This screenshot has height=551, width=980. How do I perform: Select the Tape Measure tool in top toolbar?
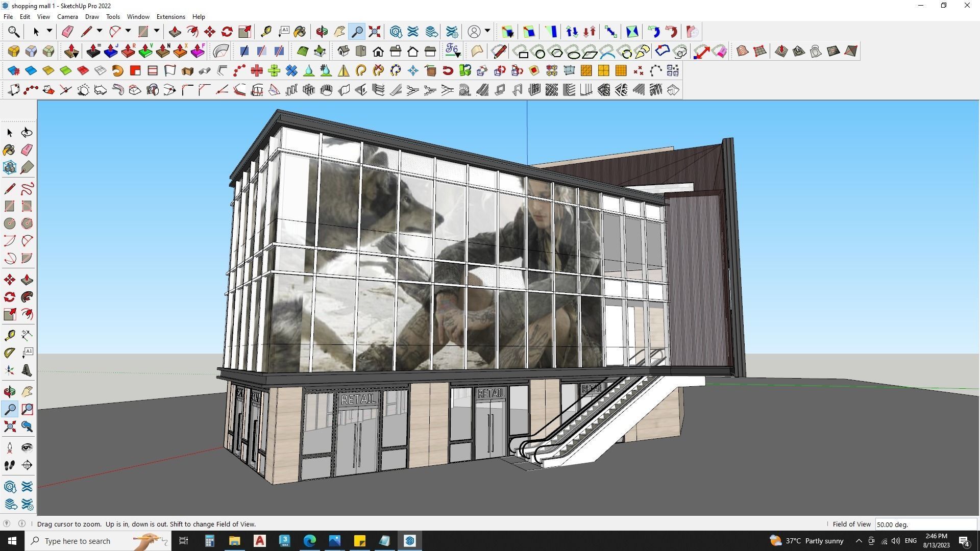(266, 32)
